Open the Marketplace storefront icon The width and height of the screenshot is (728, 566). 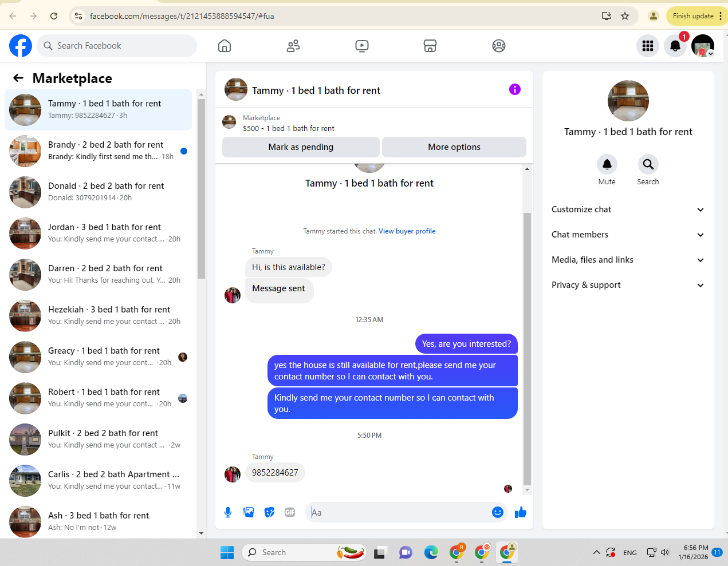pos(430,46)
